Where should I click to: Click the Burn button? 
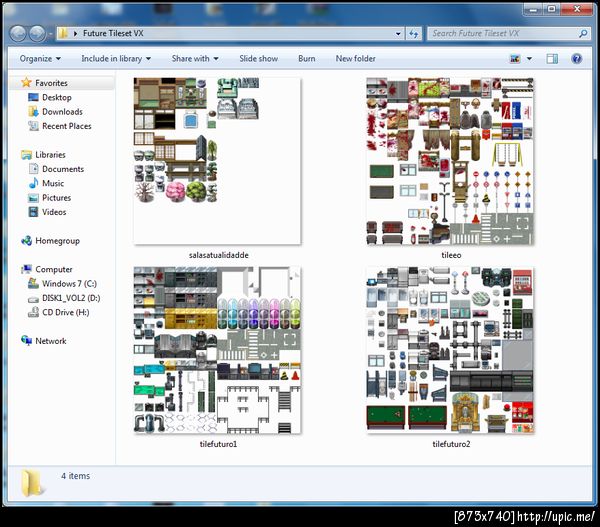(307, 59)
